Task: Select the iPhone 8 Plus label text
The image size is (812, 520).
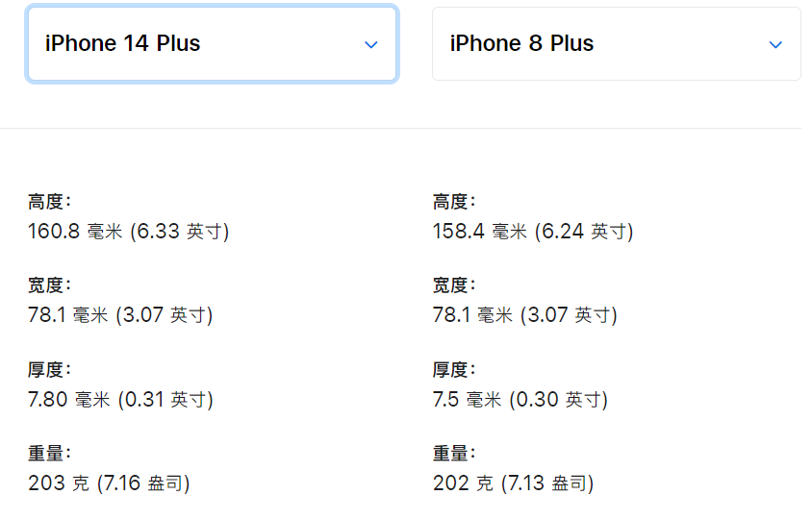Action: click(x=521, y=43)
